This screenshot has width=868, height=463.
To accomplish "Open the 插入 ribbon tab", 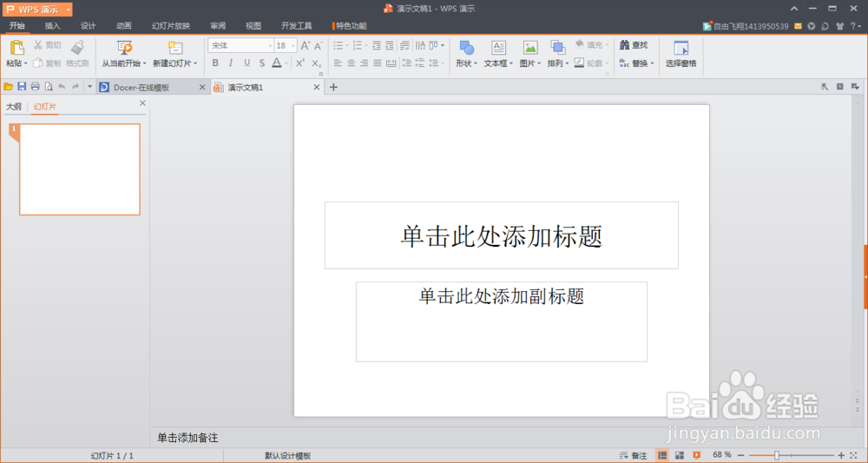I will click(53, 25).
